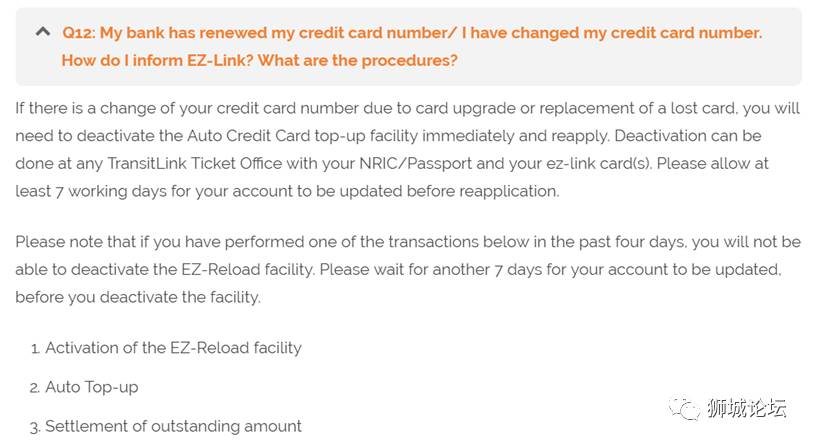Click the WeChat logo watermark icon
This screenshot has width=813, height=444.
point(686,408)
